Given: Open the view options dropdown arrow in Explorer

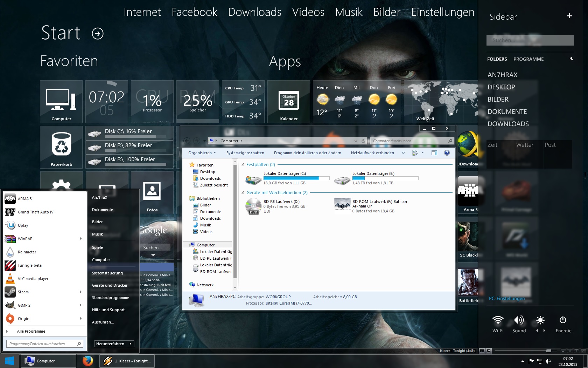Looking at the screenshot, I should tap(422, 153).
